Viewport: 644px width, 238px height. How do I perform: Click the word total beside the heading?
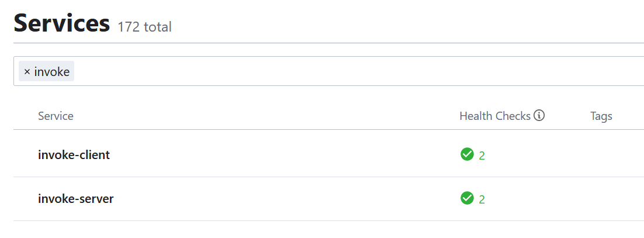coord(157,27)
